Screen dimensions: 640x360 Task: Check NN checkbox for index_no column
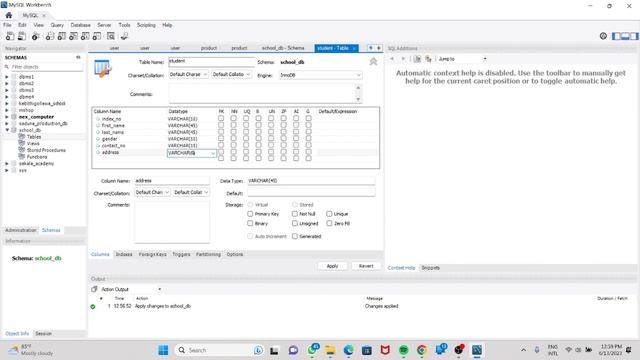click(x=233, y=118)
